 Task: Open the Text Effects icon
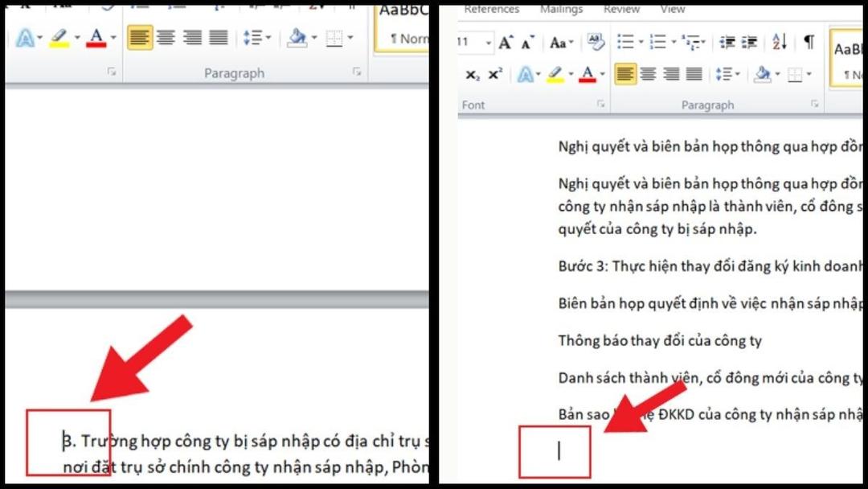(526, 73)
